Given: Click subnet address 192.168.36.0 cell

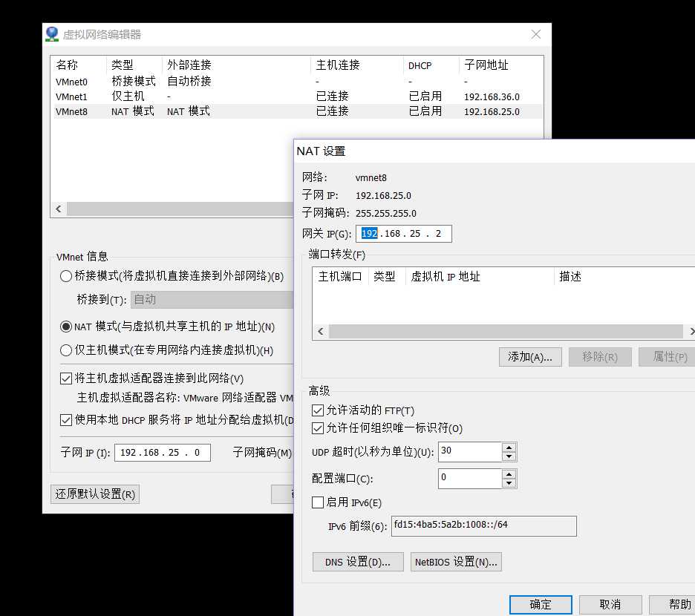Looking at the screenshot, I should pyautogui.click(x=492, y=96).
